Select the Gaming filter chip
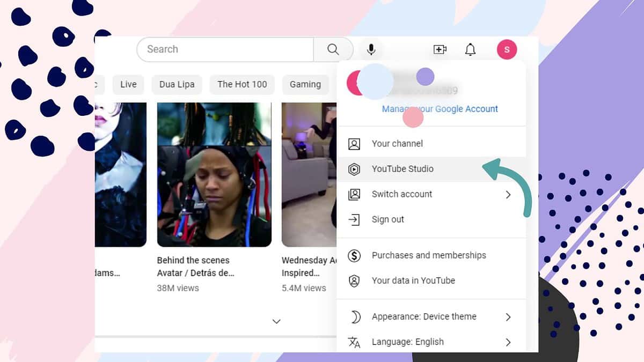 pos(305,84)
